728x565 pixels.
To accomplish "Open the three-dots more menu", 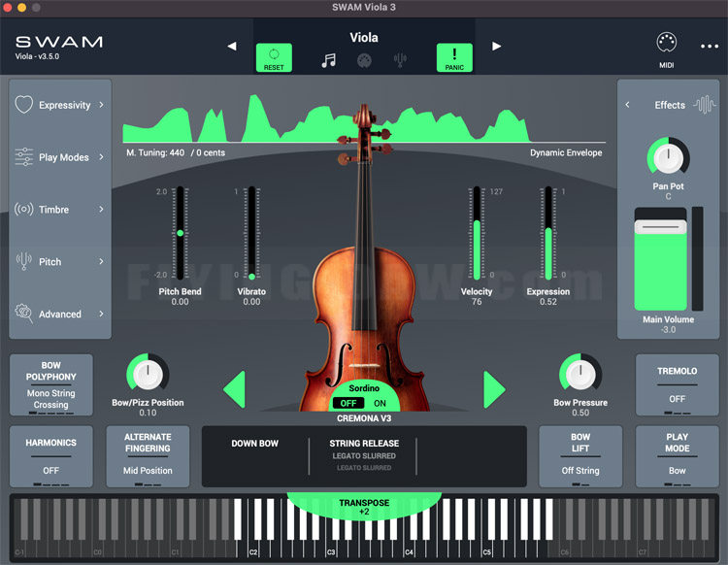I will pos(710,46).
